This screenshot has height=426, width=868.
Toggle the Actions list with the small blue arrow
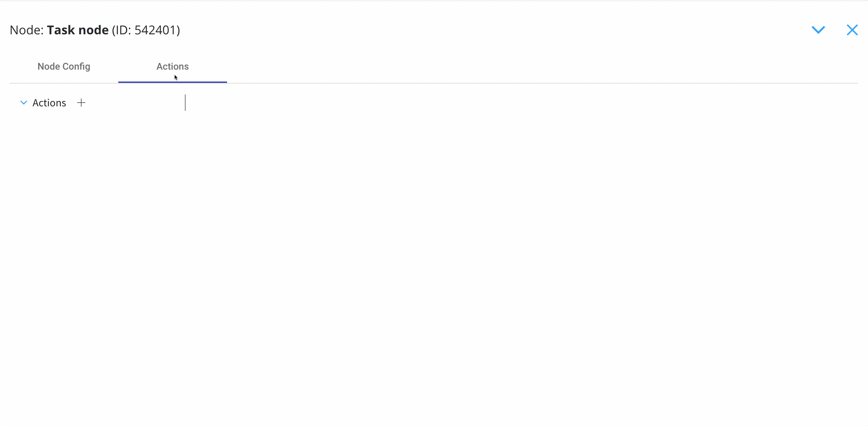click(x=24, y=103)
